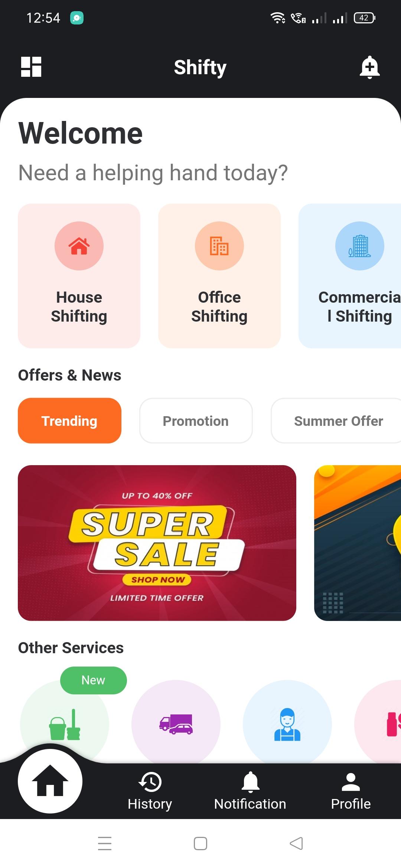Open the Super Sale offer banner
Viewport: 401px width, 868px height.
point(157,543)
